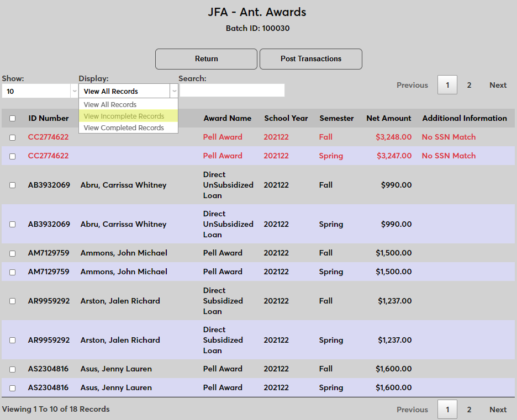Click the Display dropdown's chevron arrow
This screenshot has width=517, height=420.
click(174, 91)
